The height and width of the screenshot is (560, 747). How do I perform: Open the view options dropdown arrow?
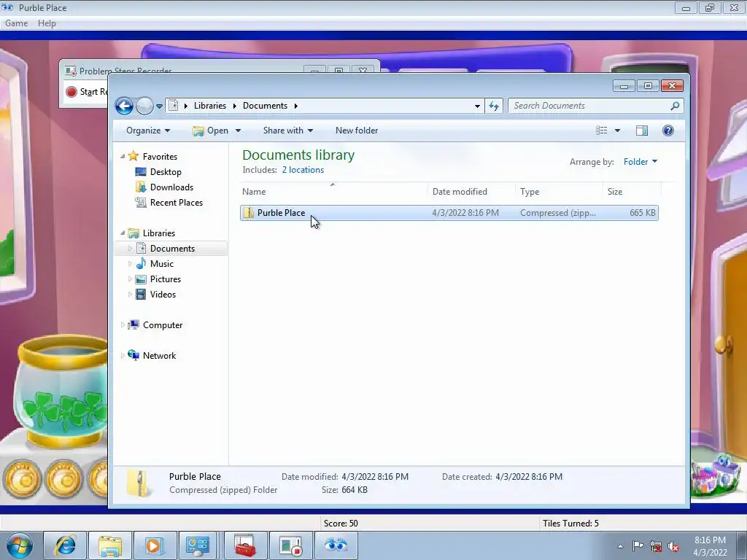coord(617,131)
